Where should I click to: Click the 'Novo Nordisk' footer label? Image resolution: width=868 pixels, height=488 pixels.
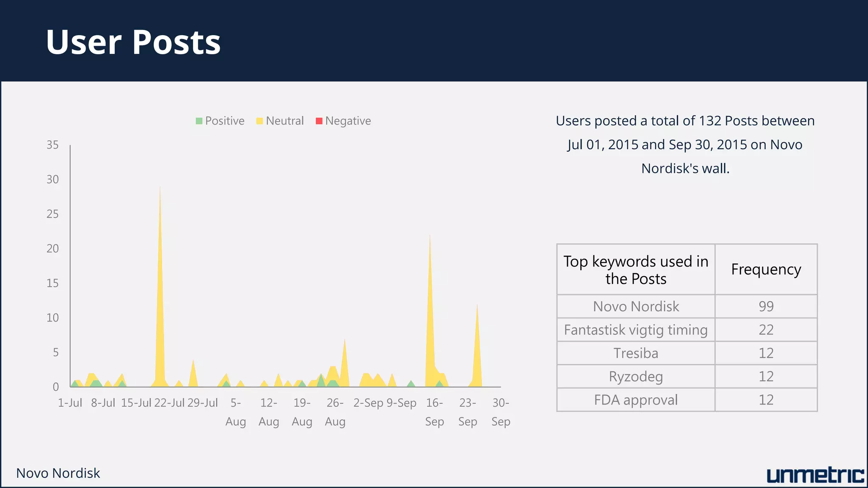(58, 473)
